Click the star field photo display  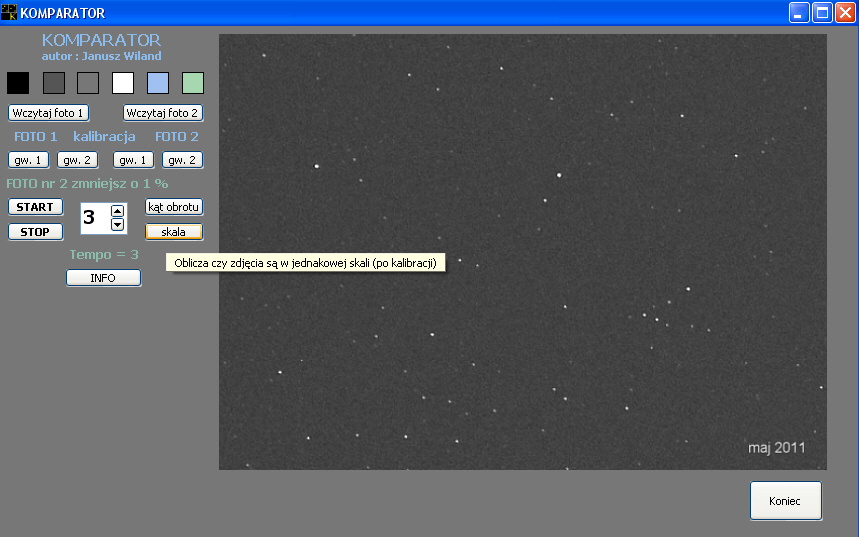click(523, 252)
